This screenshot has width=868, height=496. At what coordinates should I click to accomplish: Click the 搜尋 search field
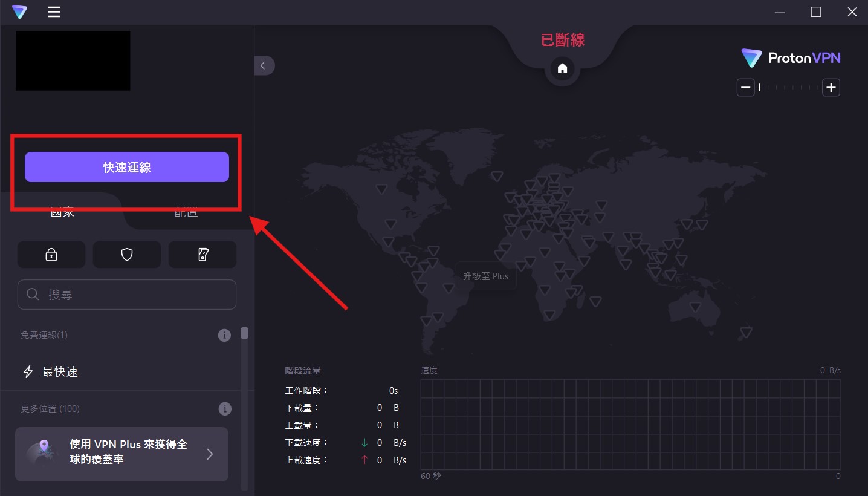(127, 295)
